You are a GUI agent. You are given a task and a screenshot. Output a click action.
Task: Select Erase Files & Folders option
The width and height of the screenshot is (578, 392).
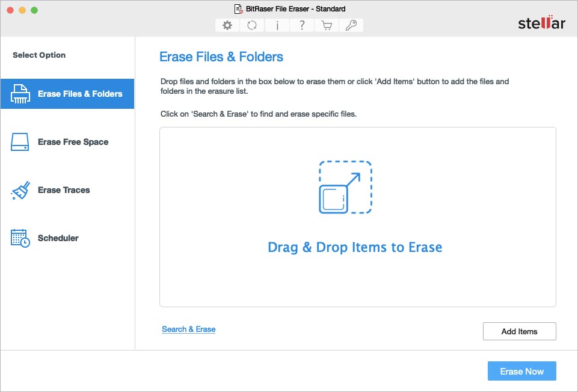(x=67, y=94)
